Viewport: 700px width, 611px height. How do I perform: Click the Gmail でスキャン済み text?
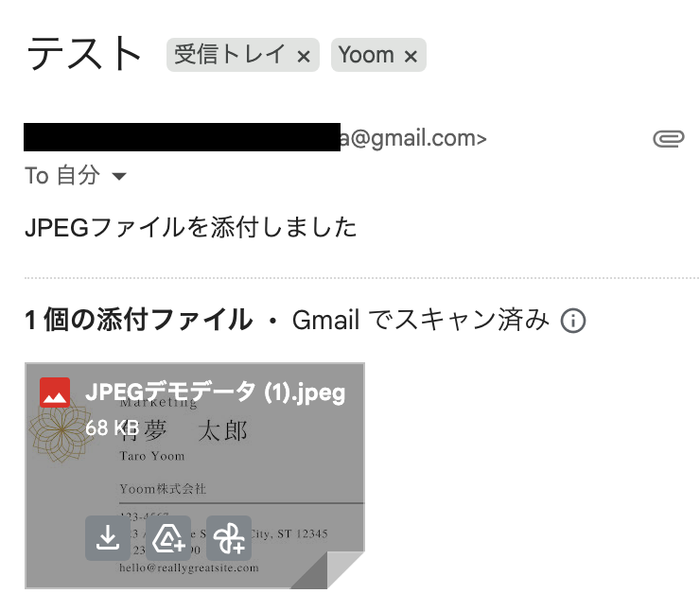tap(421, 320)
